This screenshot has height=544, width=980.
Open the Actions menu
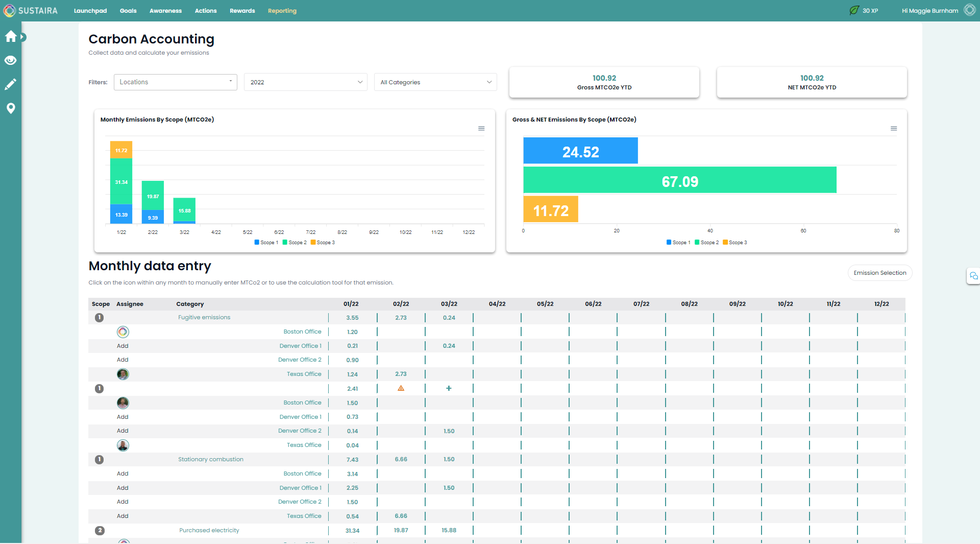(x=206, y=11)
